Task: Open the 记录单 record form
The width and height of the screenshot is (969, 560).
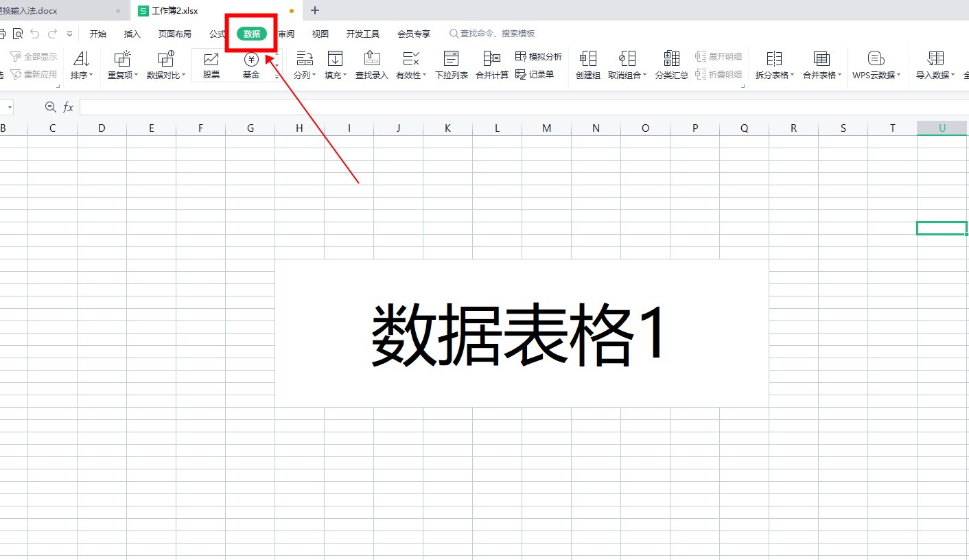Action: pos(535,75)
